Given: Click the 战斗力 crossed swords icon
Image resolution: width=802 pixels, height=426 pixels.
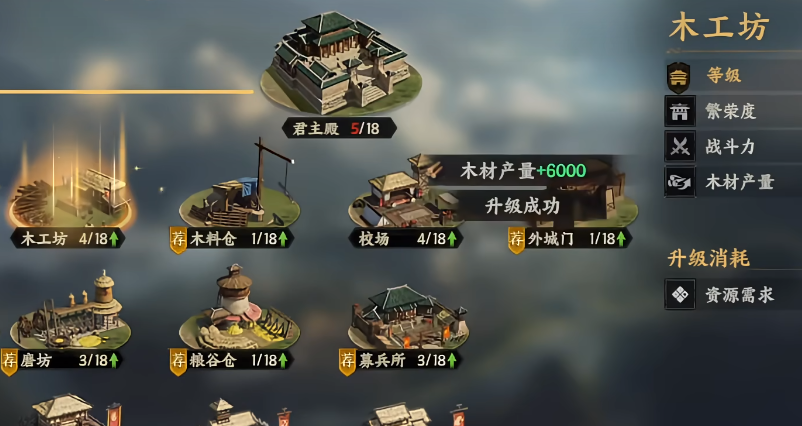Looking at the screenshot, I should (680, 147).
